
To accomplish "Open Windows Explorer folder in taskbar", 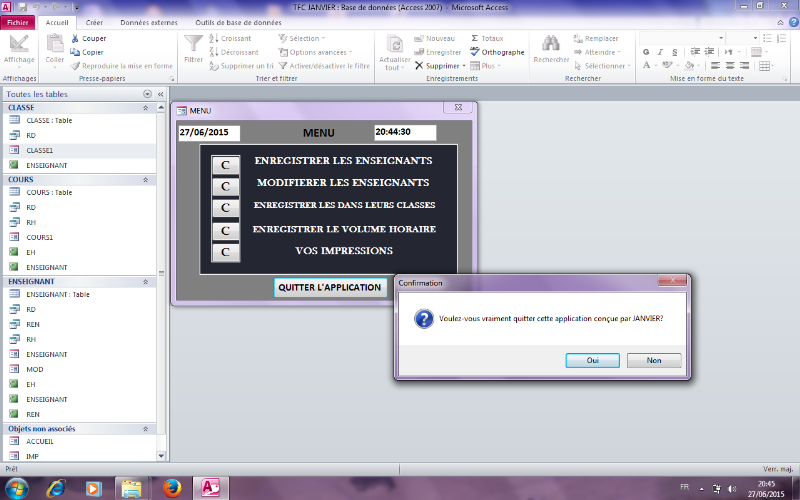I will tap(131, 488).
